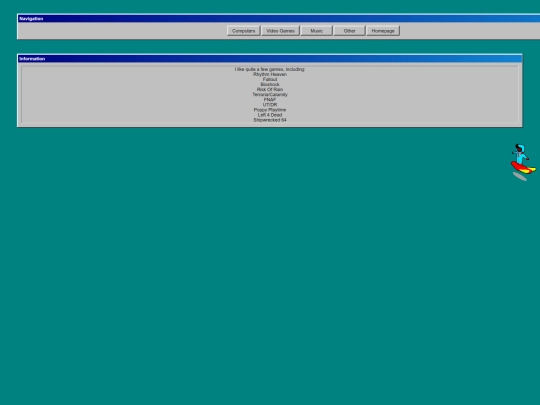Viewport: 540px width, 405px height.
Task: Select the 'Rhythm Heaven' text line
Action: [x=270, y=74]
